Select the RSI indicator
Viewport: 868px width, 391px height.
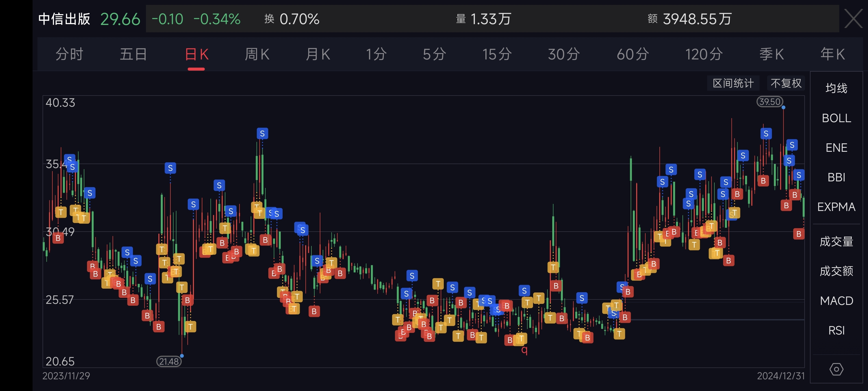pos(836,330)
